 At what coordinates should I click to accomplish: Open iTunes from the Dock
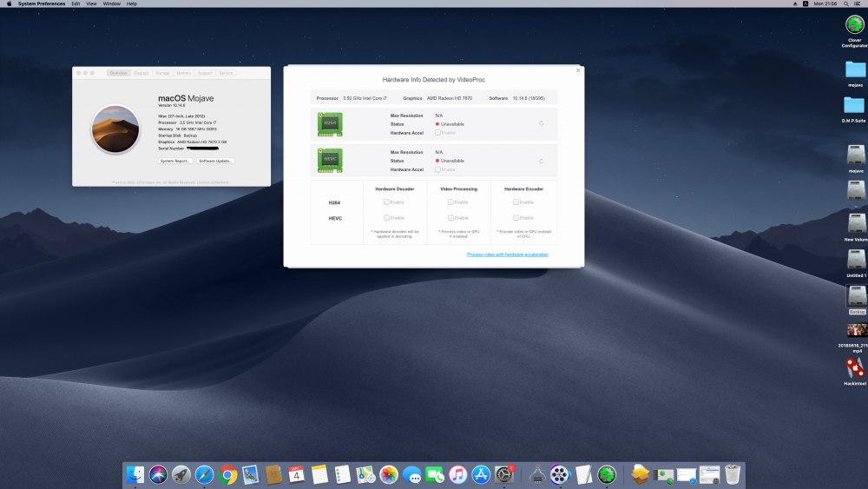tap(457, 474)
